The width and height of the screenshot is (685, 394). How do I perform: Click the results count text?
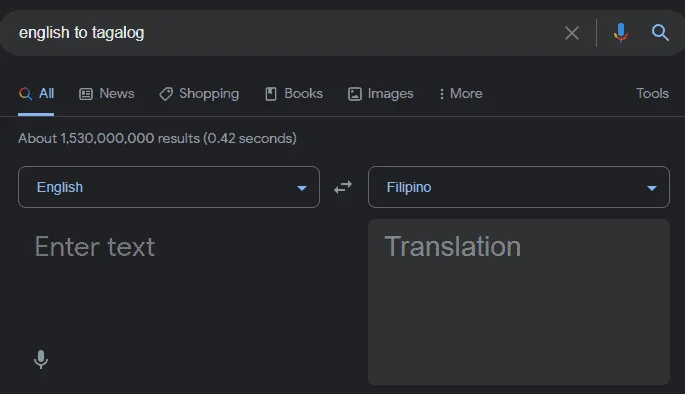coord(157,138)
